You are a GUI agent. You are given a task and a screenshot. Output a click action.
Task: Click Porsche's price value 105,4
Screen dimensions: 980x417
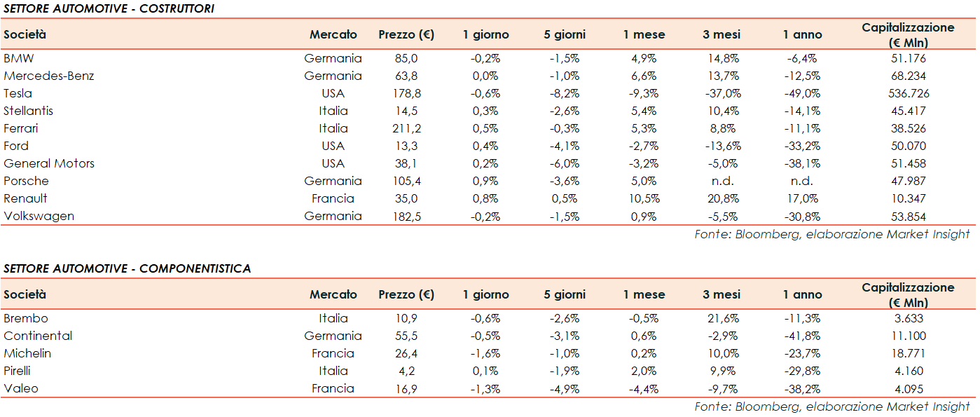point(406,181)
